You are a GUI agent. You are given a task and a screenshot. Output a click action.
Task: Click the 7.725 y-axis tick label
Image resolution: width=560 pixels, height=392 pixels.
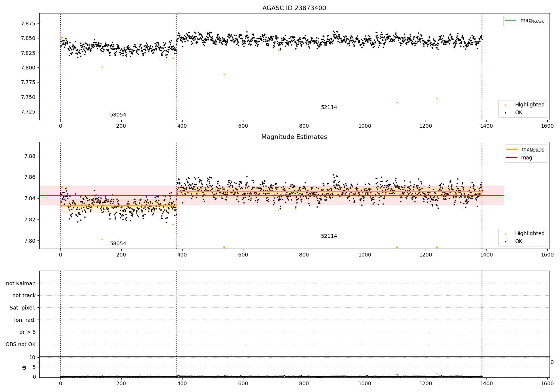28,112
